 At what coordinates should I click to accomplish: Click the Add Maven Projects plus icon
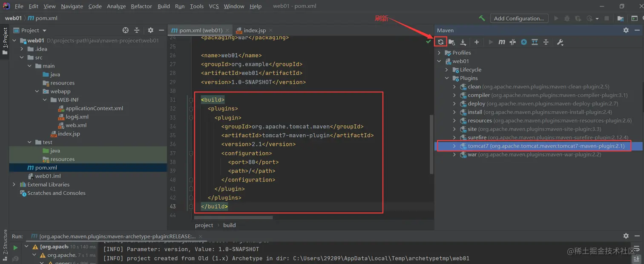pos(477,42)
